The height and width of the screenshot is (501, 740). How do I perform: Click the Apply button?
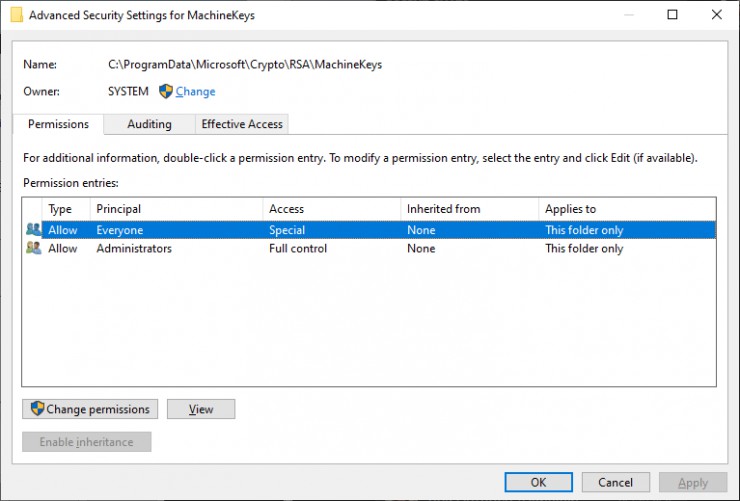point(693,482)
